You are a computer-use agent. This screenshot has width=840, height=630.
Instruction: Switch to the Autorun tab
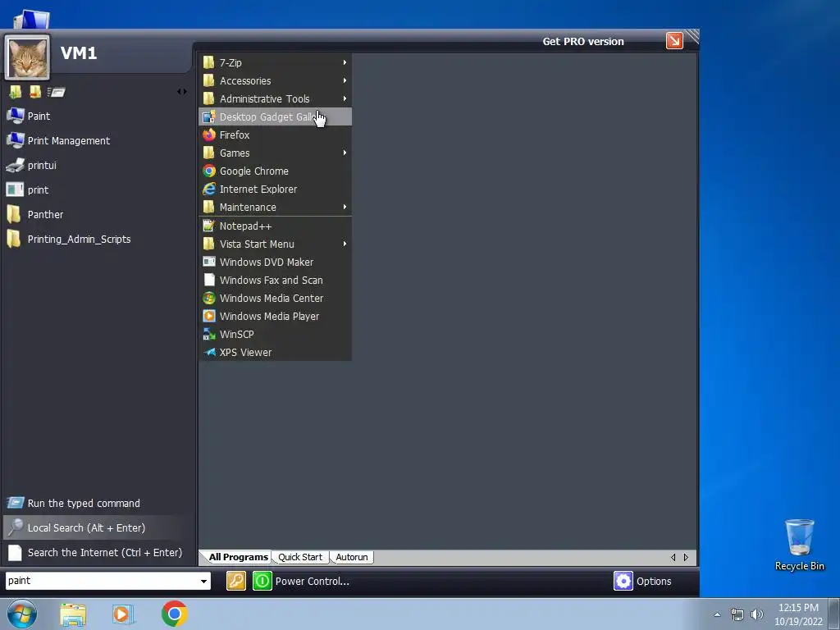(x=351, y=557)
